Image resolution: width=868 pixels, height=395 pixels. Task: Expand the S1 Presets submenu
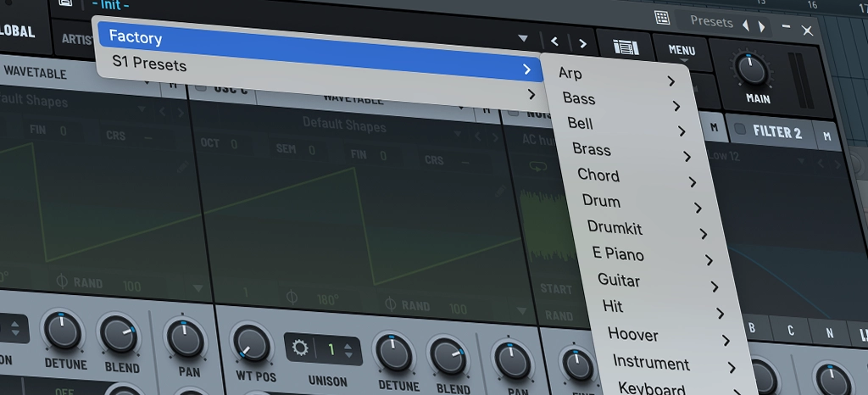coord(531,95)
